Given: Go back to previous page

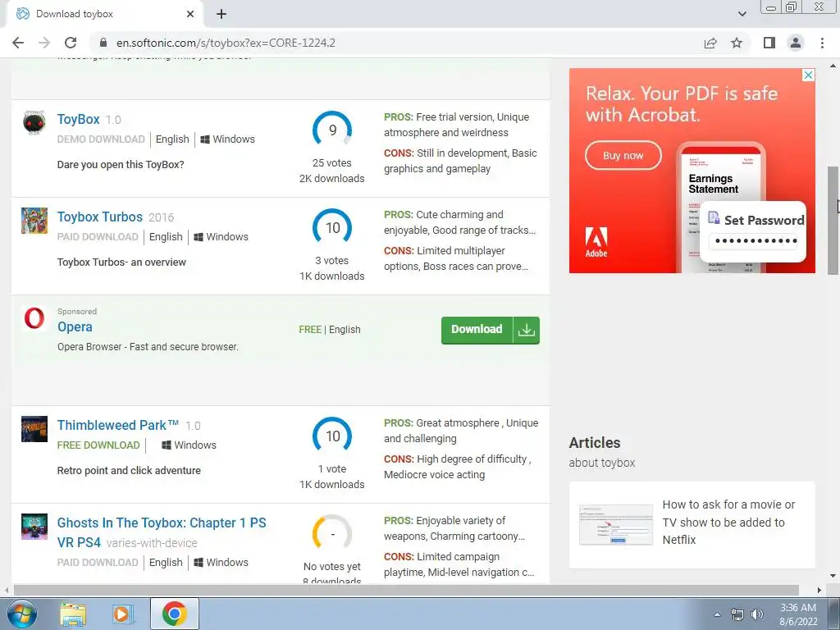Looking at the screenshot, I should tap(18, 43).
